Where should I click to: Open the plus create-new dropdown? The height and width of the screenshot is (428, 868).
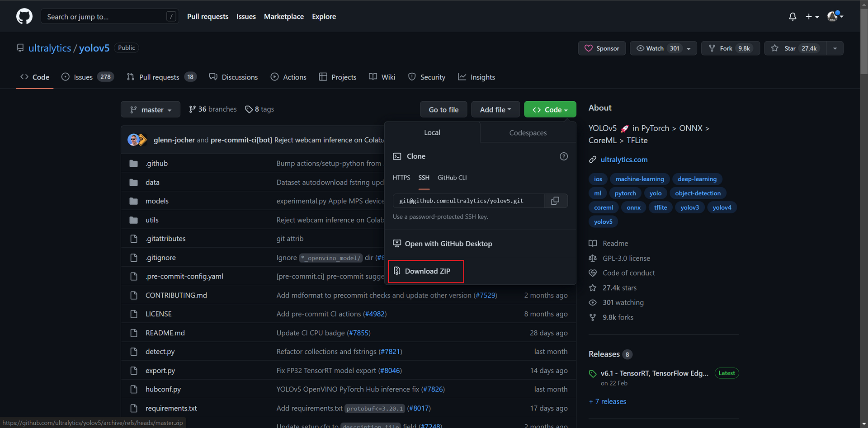point(812,17)
